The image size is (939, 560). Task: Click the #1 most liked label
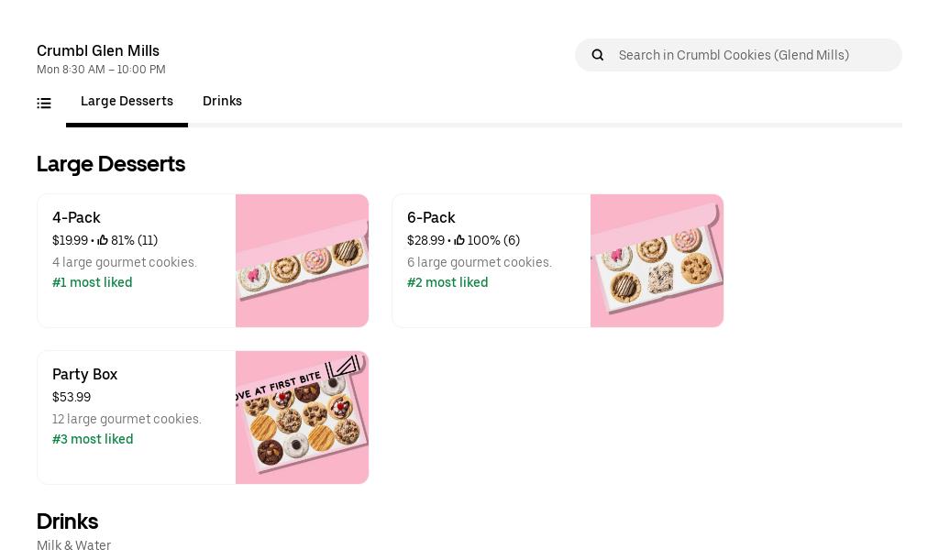[x=93, y=283]
